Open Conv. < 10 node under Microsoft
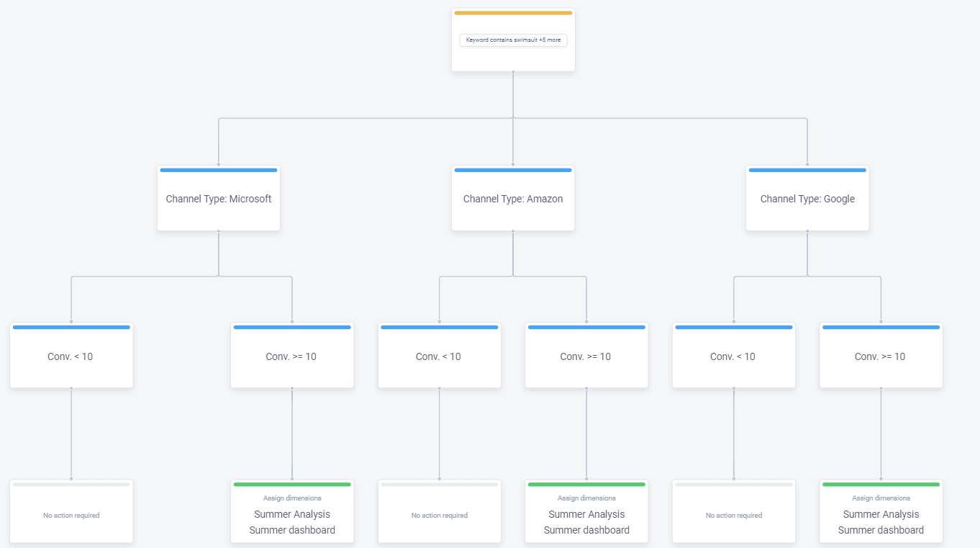Image resolution: width=980 pixels, height=548 pixels. click(71, 356)
